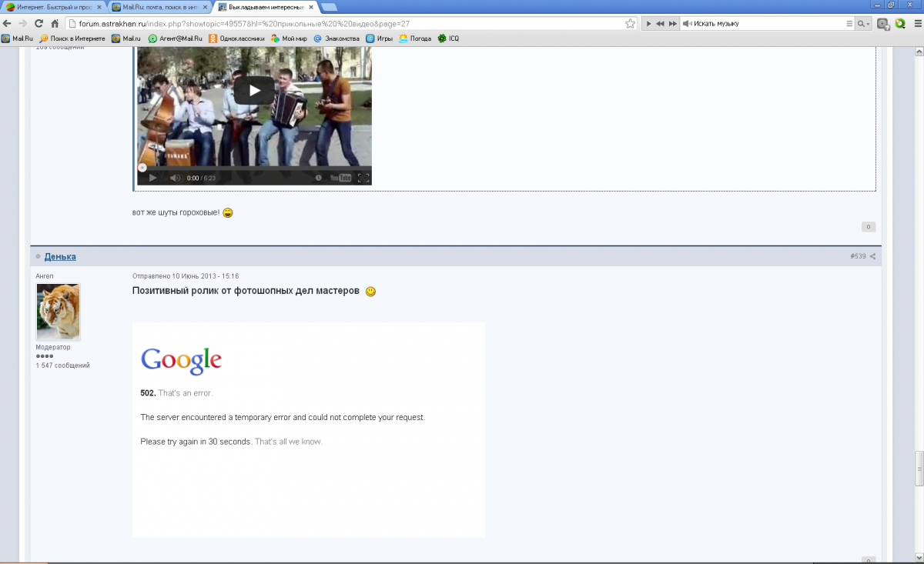924x564 pixels.
Task: Click the green Q extension icon
Action: point(899,24)
